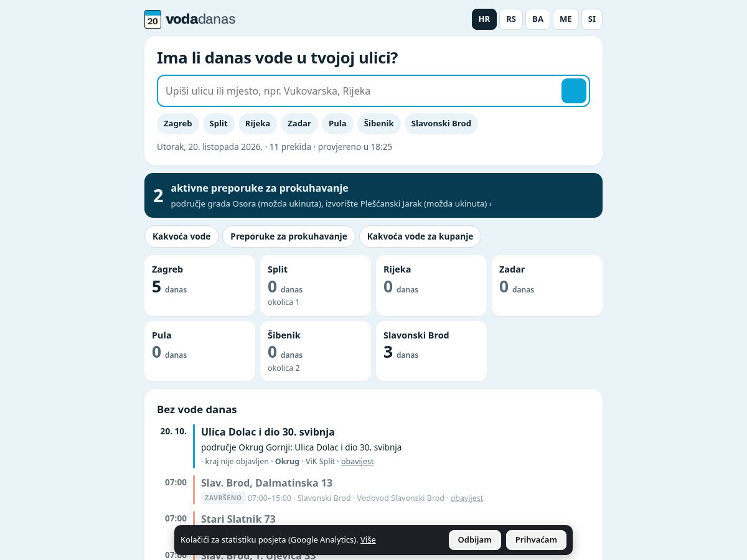Screen dimensions: 747x560
Task: Open the Zadar city card
Action: 547,286
